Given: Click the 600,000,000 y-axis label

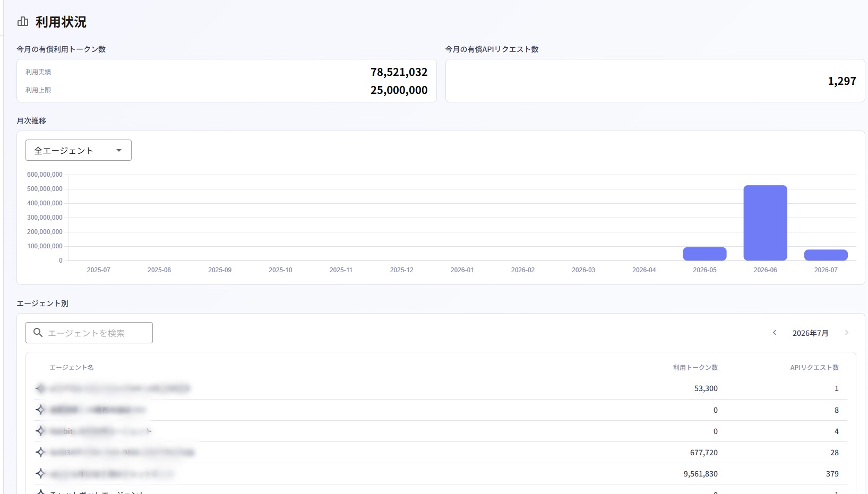Looking at the screenshot, I should pos(45,175).
